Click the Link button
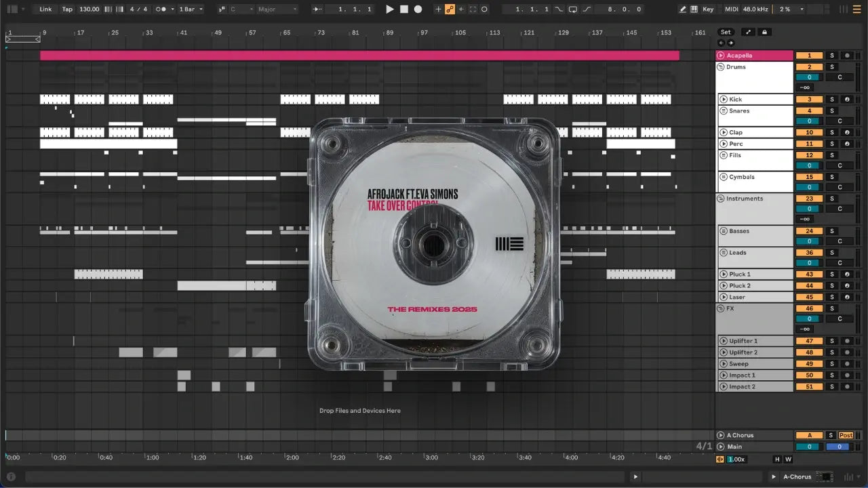This screenshot has width=868, height=488. 45,9
